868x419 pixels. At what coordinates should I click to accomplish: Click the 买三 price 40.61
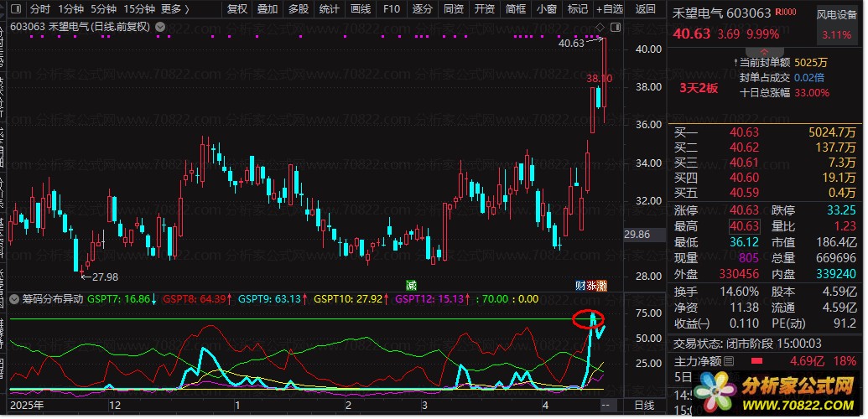[744, 163]
